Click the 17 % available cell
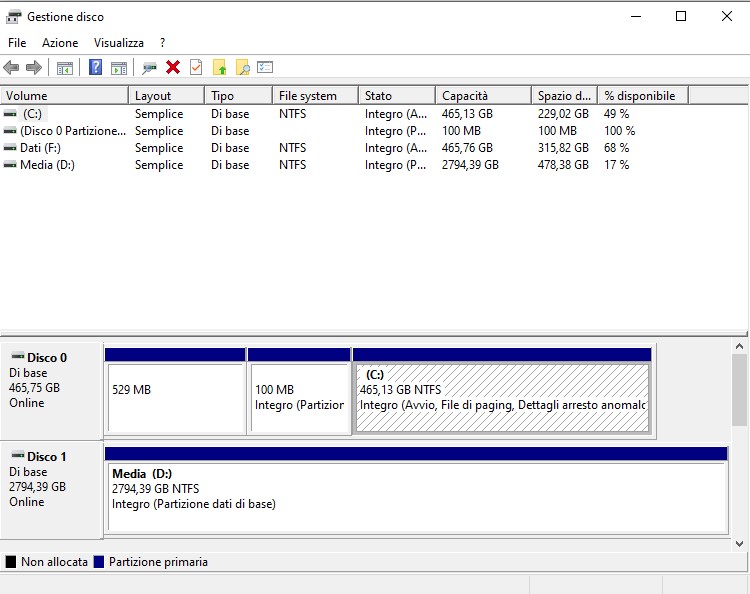The image size is (750, 594). [617, 165]
